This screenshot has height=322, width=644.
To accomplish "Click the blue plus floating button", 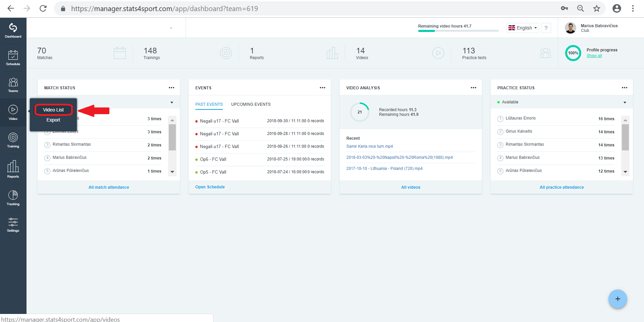I will [617, 299].
